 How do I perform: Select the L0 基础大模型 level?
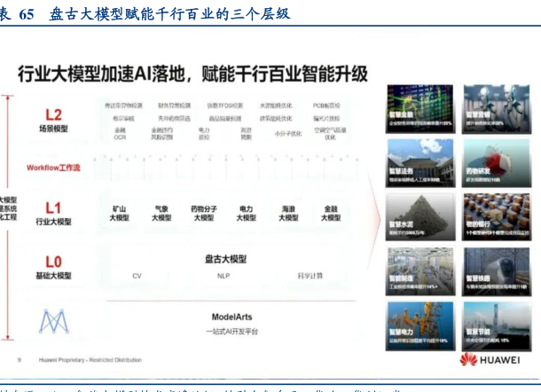[x=53, y=268]
